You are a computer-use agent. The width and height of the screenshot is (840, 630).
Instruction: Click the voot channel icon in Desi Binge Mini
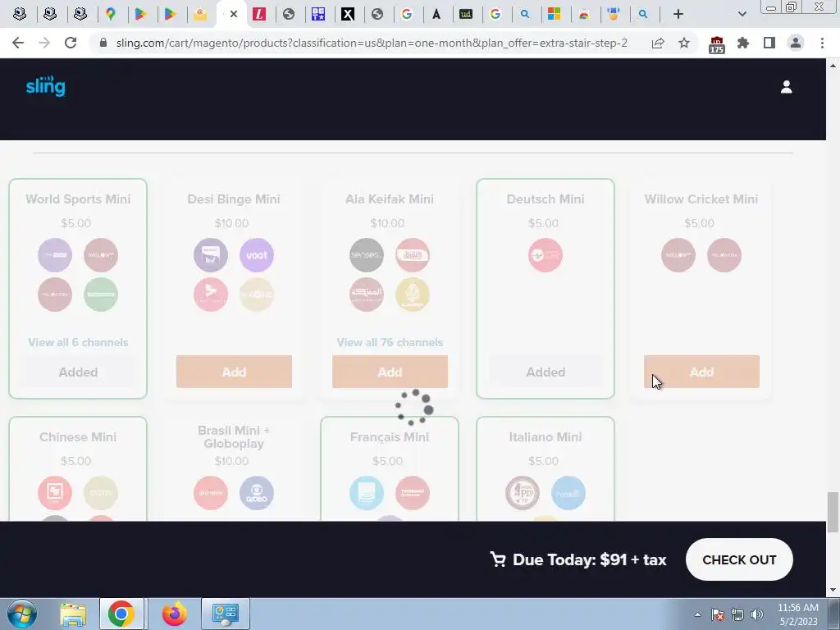tap(257, 255)
